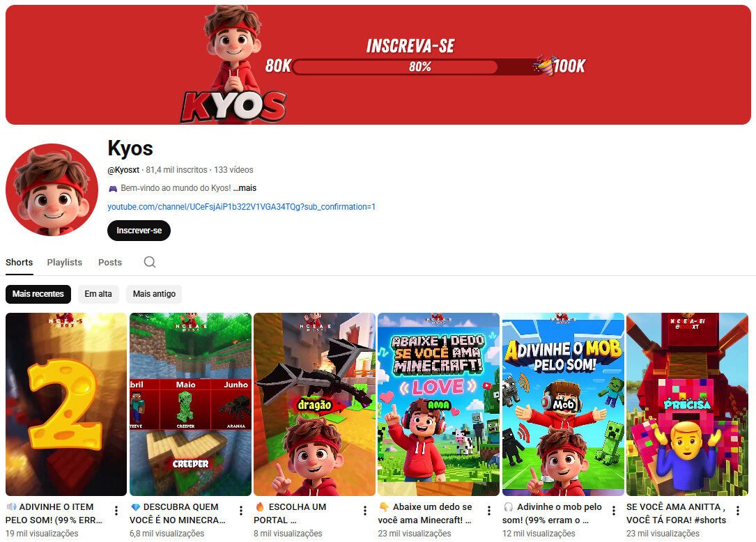Play the short with the number 2 thumbnail
The height and width of the screenshot is (542, 756).
[x=65, y=402]
